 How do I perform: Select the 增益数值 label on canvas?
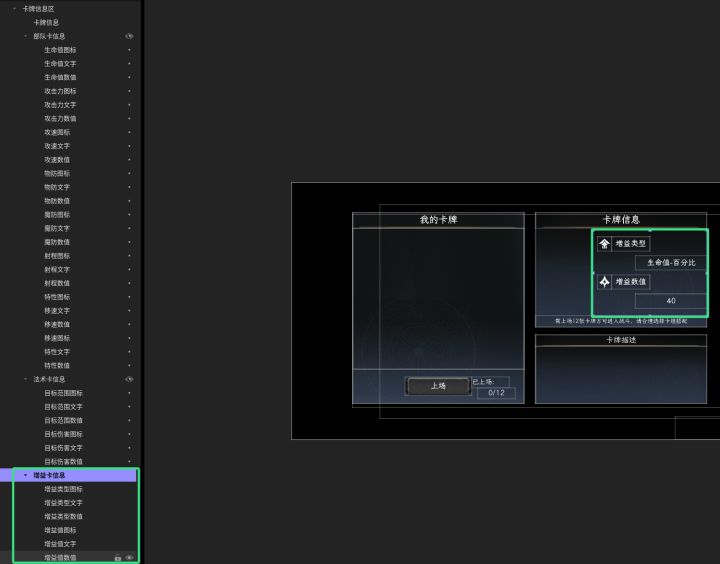coord(631,282)
